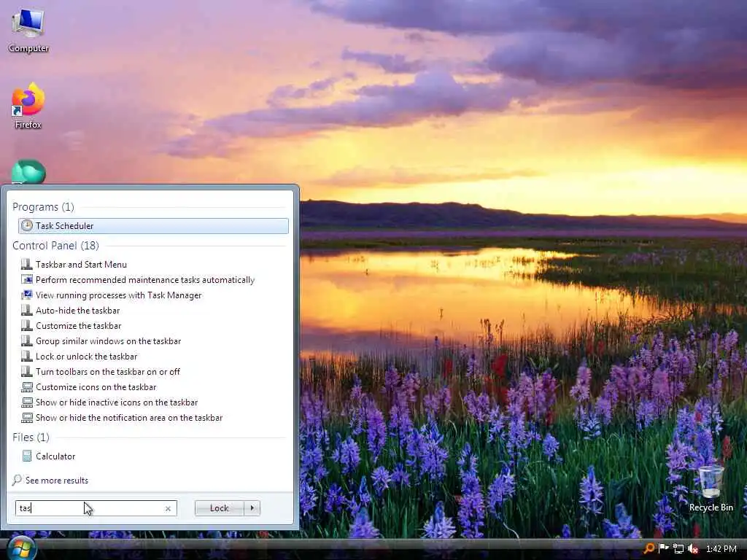Click the Lock button
747x560 pixels.
[219, 508]
